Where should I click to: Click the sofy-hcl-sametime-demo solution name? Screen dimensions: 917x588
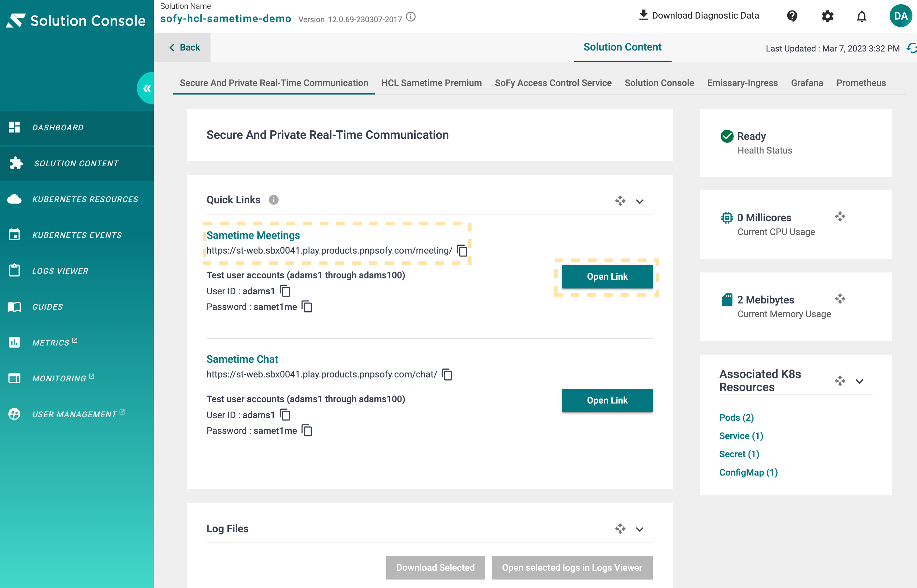226,18
